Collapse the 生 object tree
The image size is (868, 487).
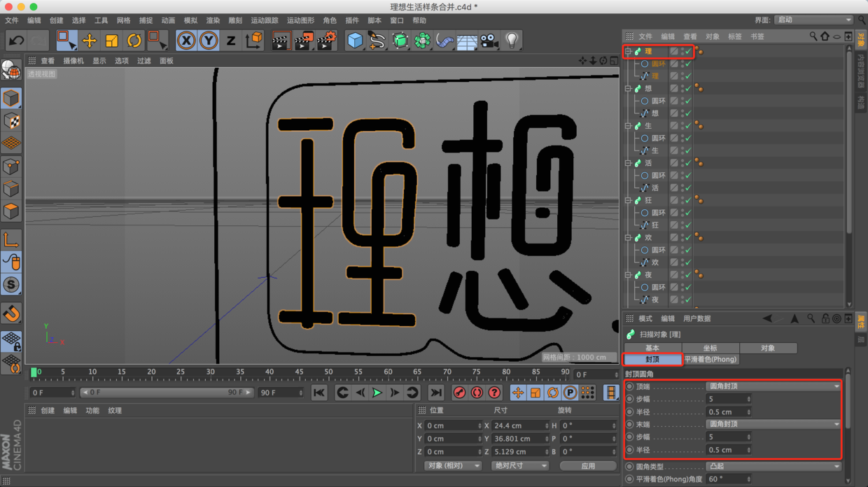pyautogui.click(x=628, y=126)
